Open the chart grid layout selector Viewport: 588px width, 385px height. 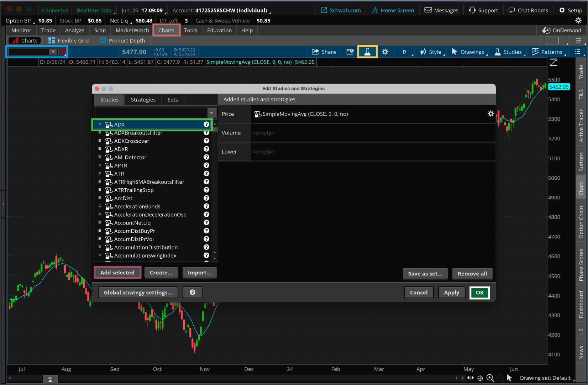click(x=552, y=41)
